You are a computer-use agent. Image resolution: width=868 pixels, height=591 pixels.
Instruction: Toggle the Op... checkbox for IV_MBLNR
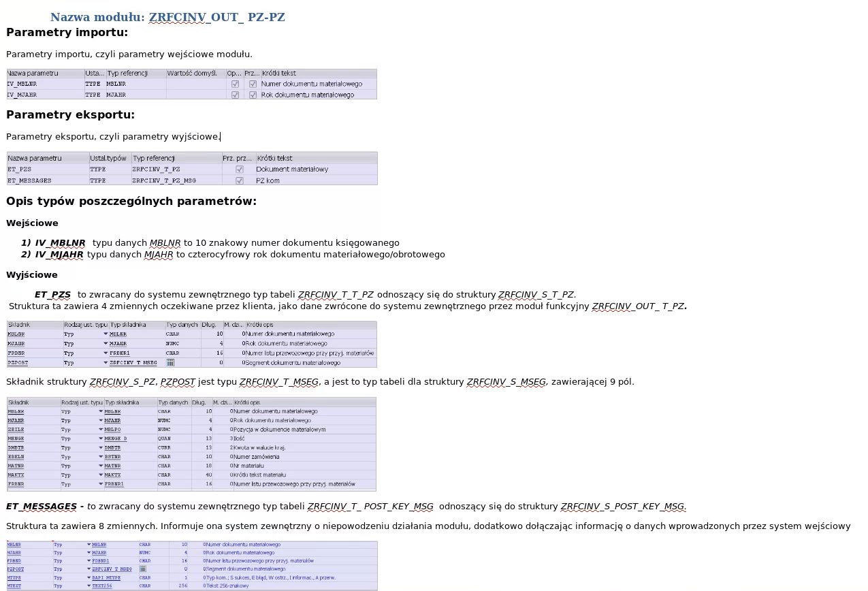pyautogui.click(x=235, y=84)
